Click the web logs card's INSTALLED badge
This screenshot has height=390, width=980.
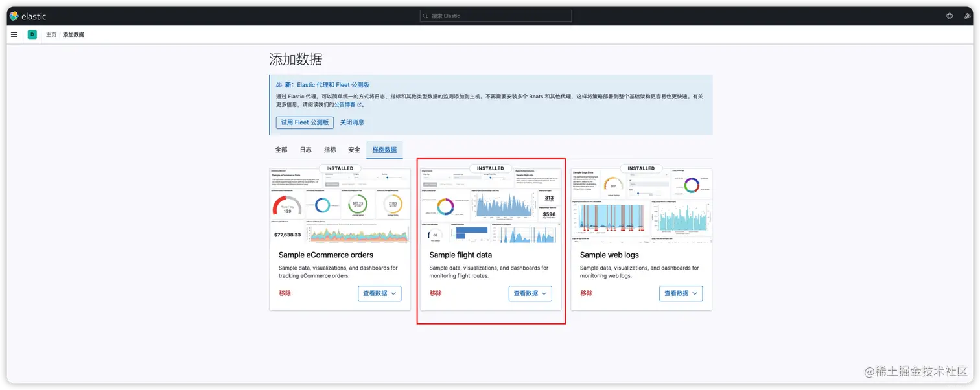click(641, 168)
